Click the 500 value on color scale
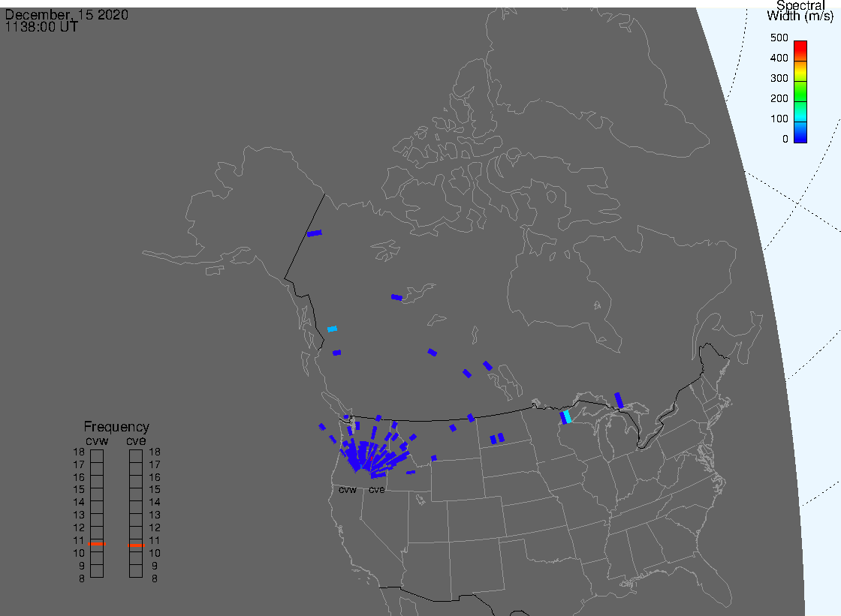Screen dimensions: 841x616 (x=779, y=38)
